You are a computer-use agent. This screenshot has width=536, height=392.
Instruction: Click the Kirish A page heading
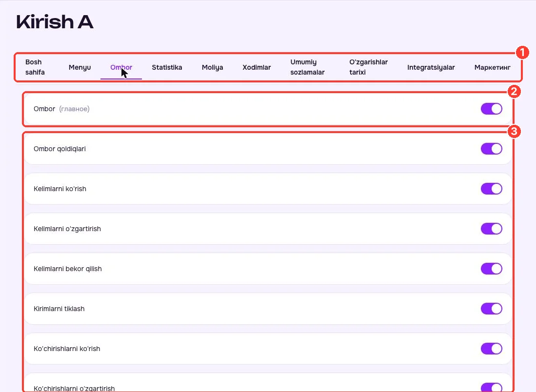tap(55, 22)
